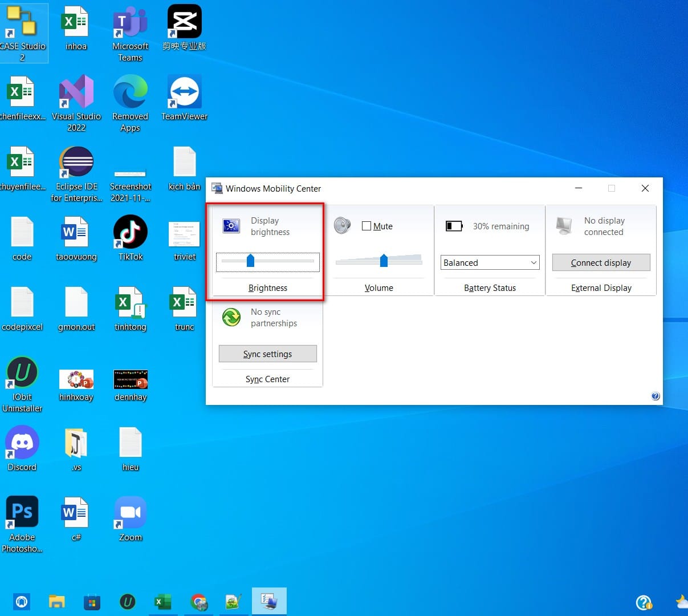
Task: Select the hinhxoay PowerPoint file icon
Action: (x=76, y=384)
